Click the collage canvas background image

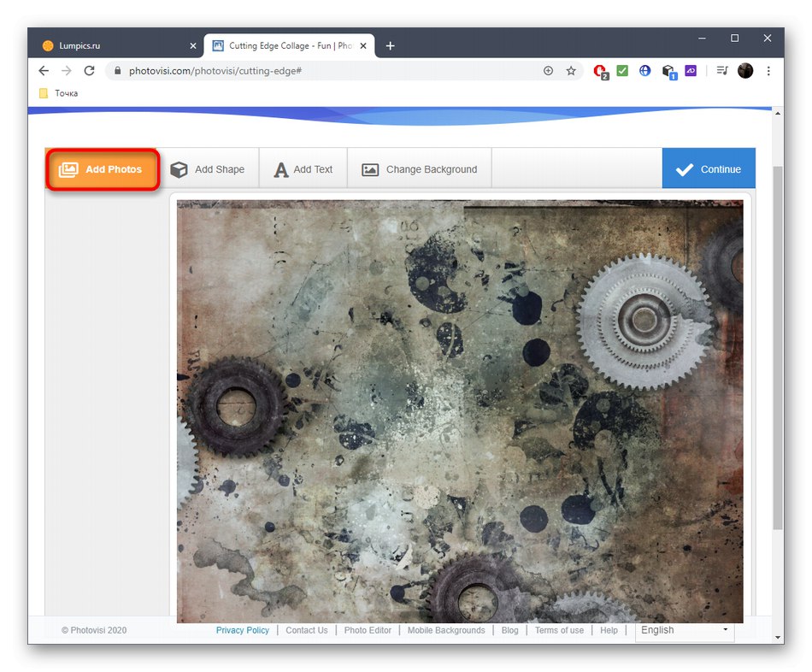pyautogui.click(x=460, y=411)
